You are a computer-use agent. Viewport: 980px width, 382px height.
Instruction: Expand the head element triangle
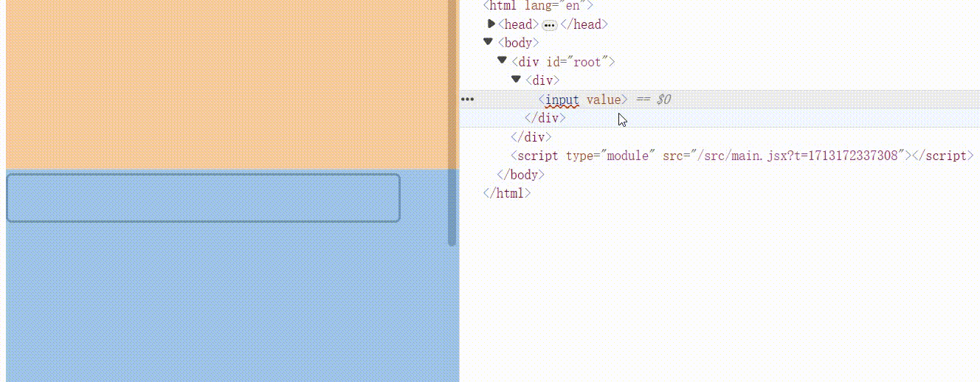tap(491, 24)
